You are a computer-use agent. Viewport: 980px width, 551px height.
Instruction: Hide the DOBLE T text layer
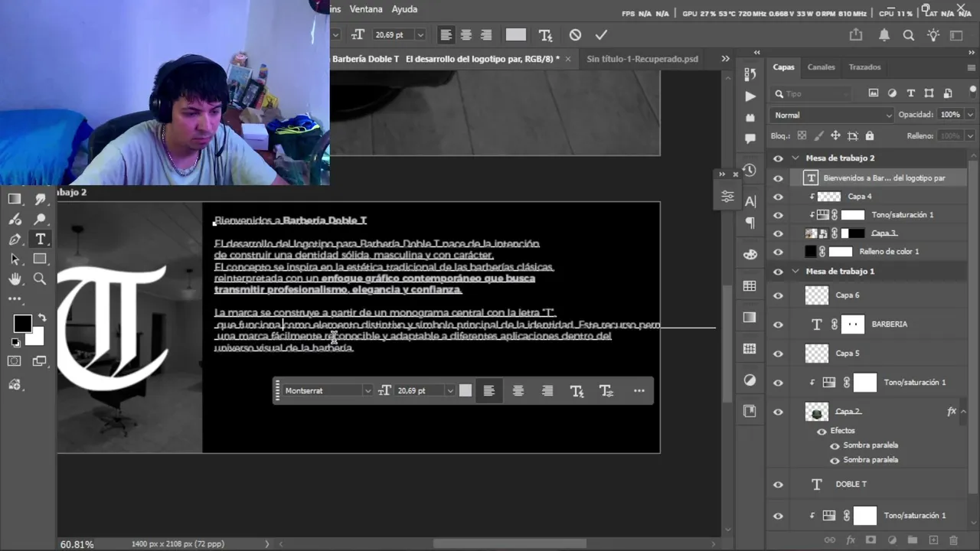pyautogui.click(x=779, y=484)
